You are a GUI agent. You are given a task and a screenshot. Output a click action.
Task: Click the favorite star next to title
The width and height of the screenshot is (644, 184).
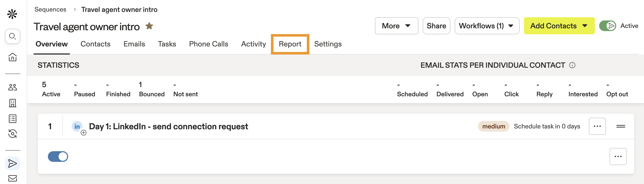(149, 26)
